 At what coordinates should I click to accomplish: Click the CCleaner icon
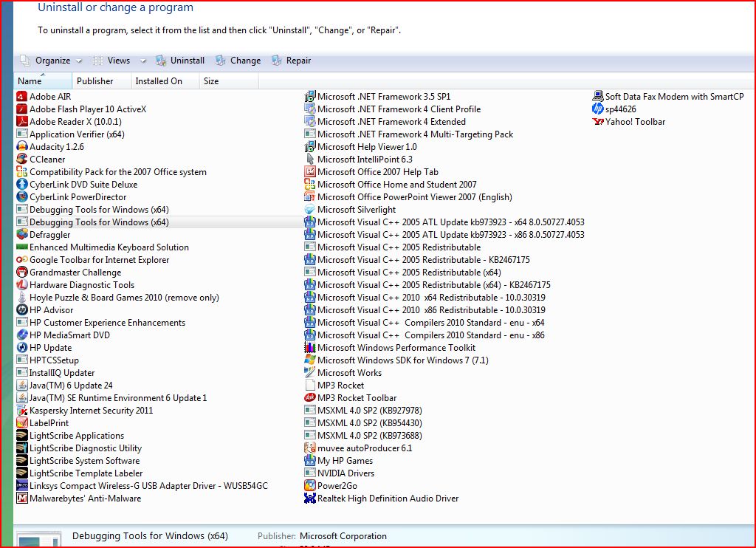[x=21, y=160]
